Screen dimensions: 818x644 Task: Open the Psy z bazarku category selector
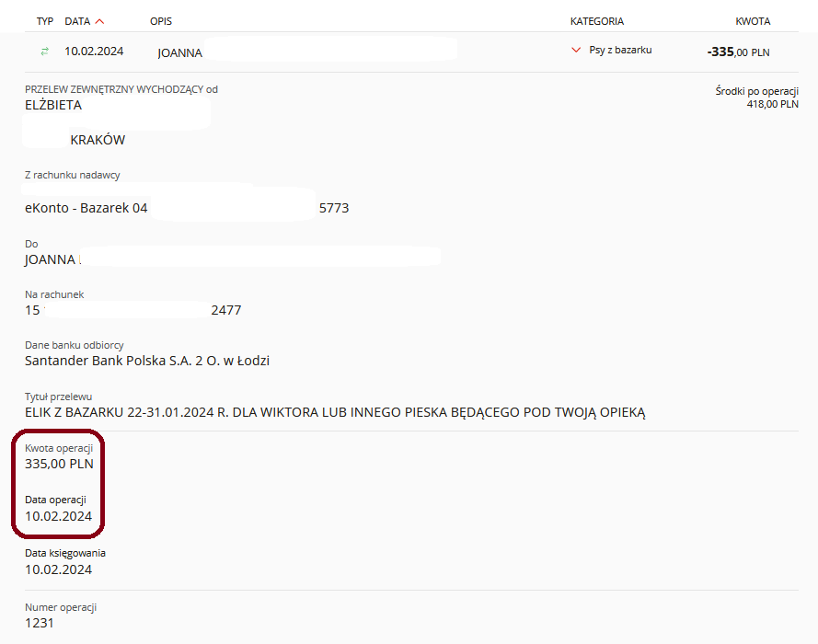(619, 51)
